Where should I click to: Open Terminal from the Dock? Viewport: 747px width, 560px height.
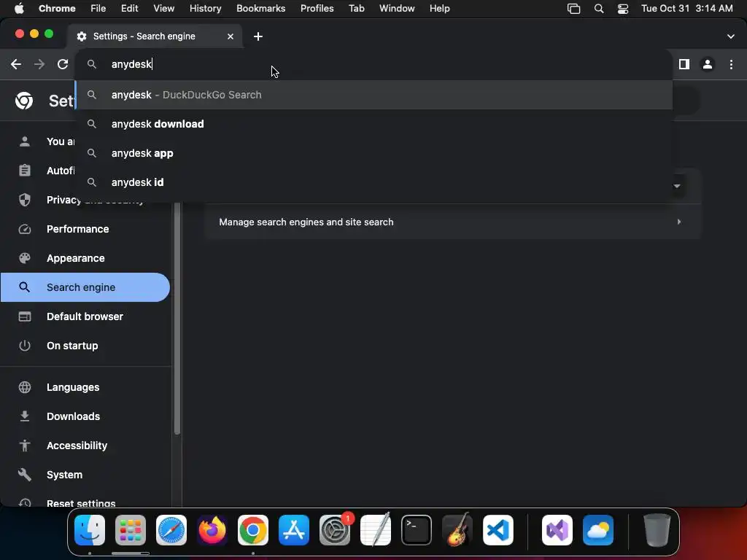pyautogui.click(x=417, y=530)
